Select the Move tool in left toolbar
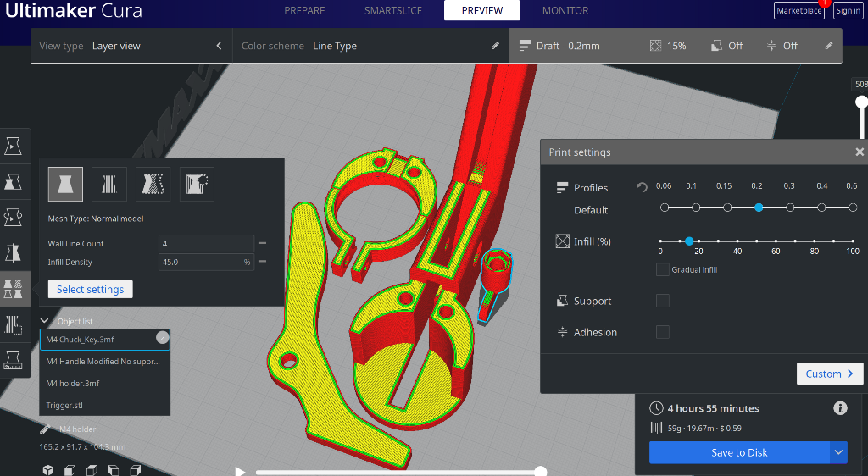 (x=14, y=146)
